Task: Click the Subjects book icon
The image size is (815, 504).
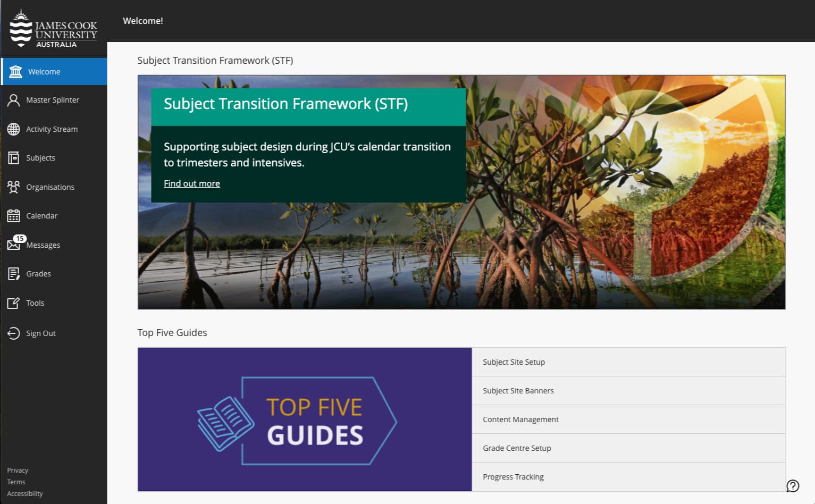Action: 13,158
